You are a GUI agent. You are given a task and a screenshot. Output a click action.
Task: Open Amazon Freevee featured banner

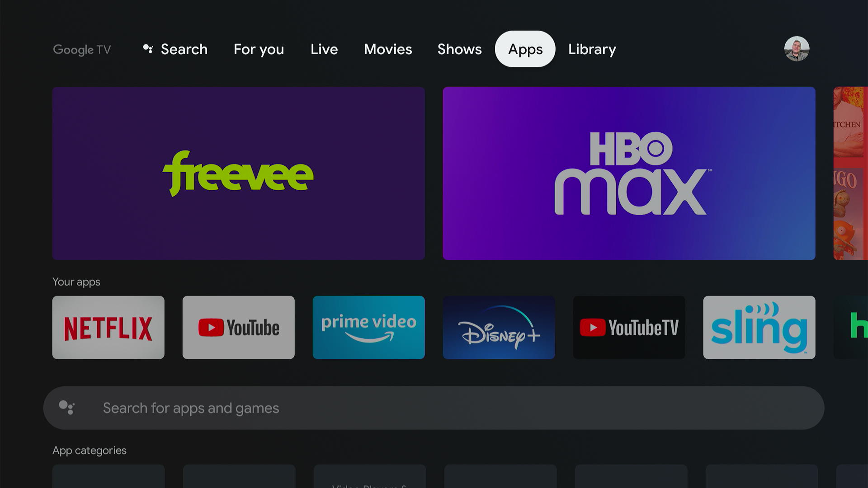pos(238,173)
